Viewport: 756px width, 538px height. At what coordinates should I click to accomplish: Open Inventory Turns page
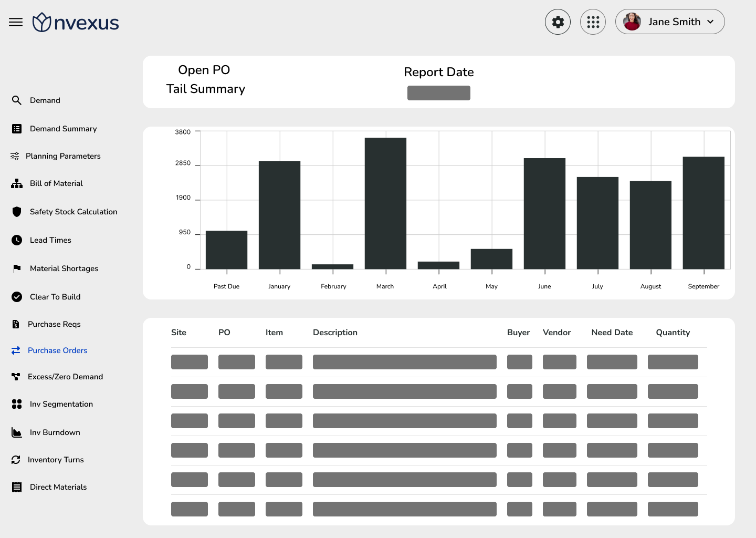(x=56, y=460)
